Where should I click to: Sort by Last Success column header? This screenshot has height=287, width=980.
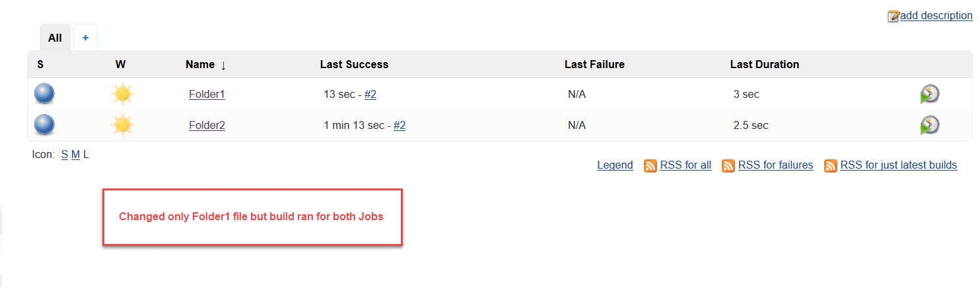click(354, 64)
